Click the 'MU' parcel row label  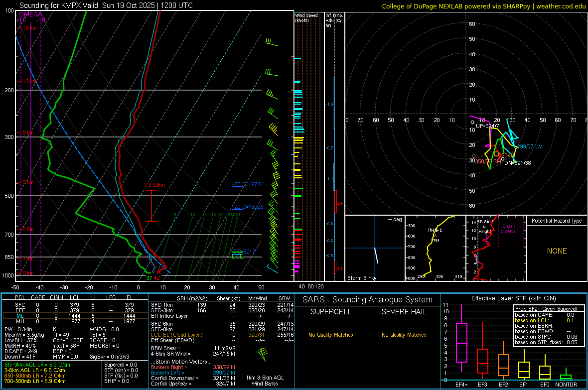click(x=20, y=321)
